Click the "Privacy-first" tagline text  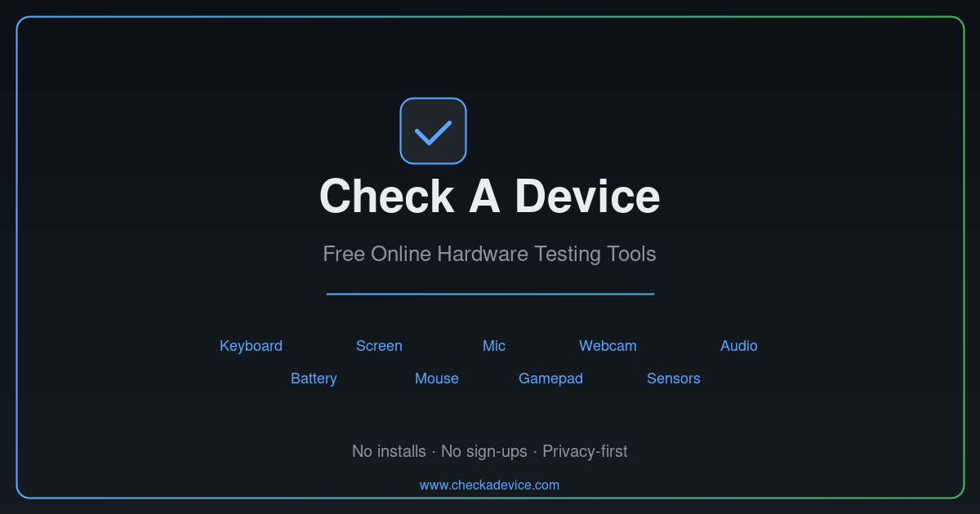pos(585,451)
